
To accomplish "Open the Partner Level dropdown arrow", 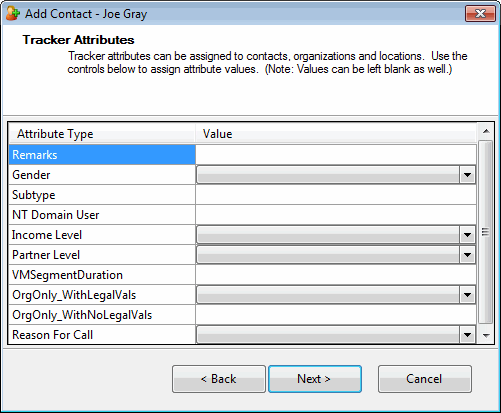I will tap(467, 255).
